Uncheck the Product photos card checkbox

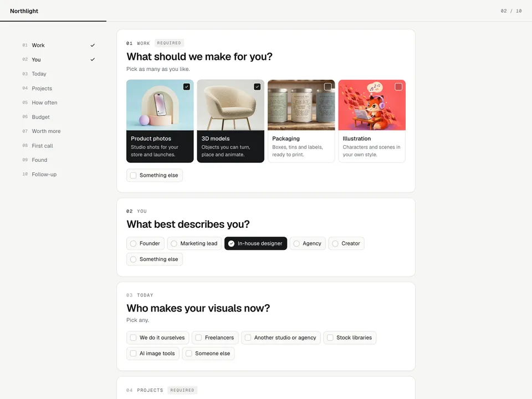pyautogui.click(x=187, y=87)
